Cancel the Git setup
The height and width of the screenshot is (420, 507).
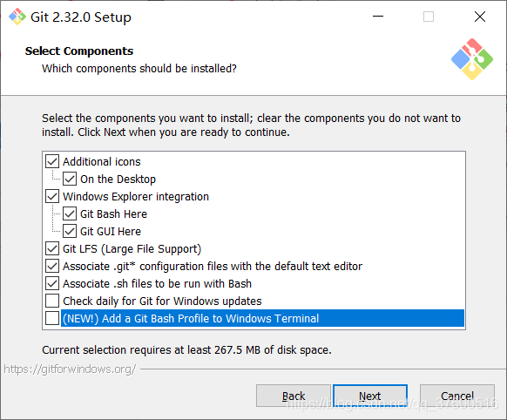pos(457,396)
